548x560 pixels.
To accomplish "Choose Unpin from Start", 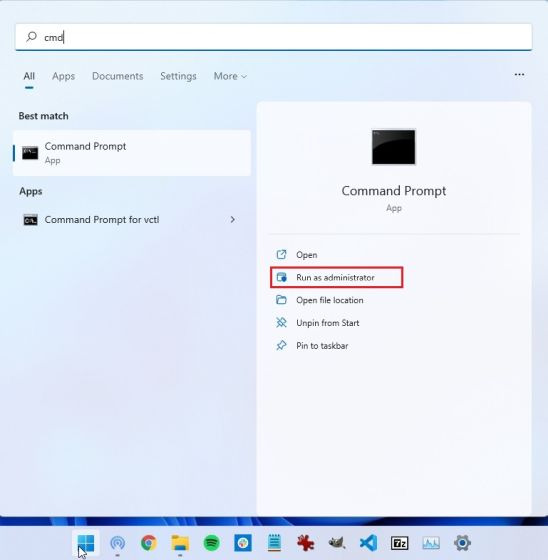I will pyautogui.click(x=318, y=323).
